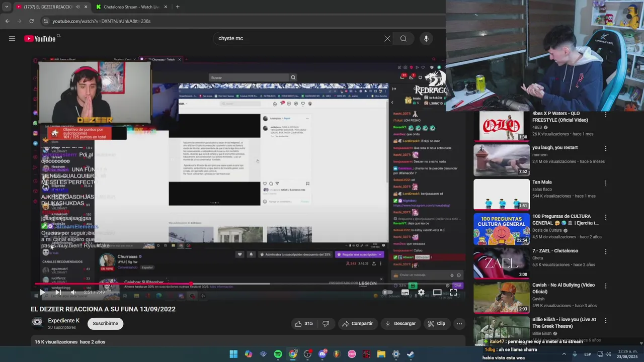
Task: Open options for Billie Eilish video
Action: tap(606, 320)
